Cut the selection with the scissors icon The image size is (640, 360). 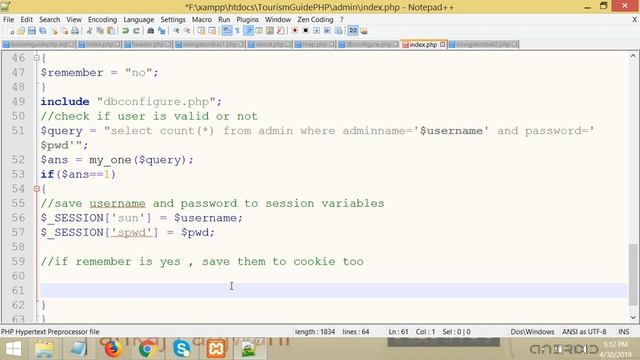click(x=89, y=31)
